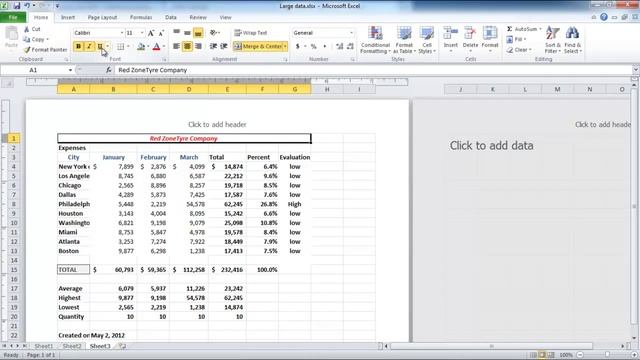Toggle Bold formatting

[78, 47]
